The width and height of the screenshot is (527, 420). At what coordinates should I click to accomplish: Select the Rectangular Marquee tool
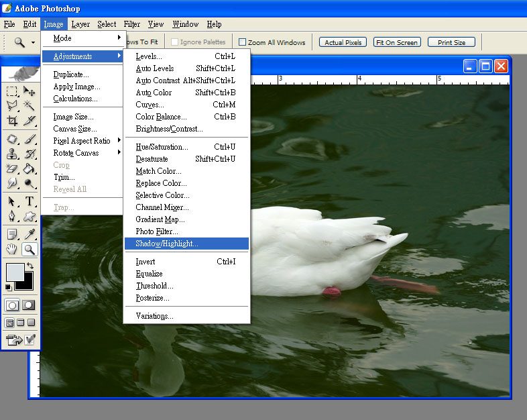point(12,92)
